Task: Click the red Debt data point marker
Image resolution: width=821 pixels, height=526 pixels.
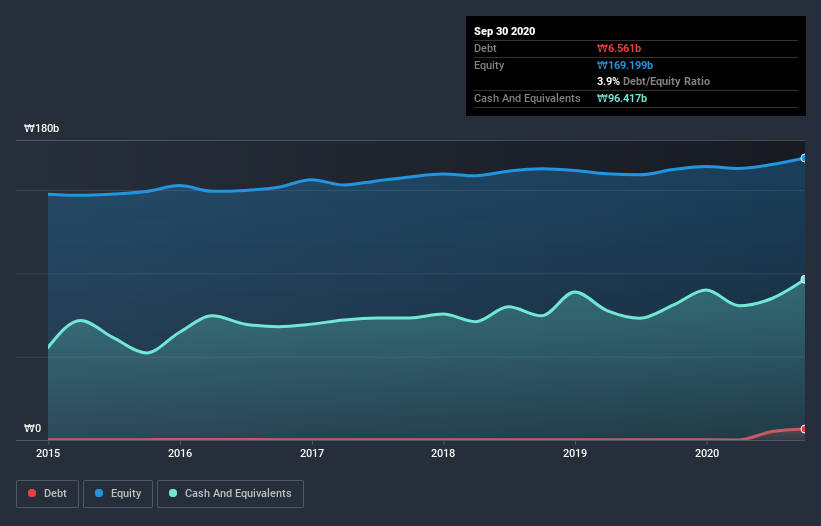Action: [804, 429]
